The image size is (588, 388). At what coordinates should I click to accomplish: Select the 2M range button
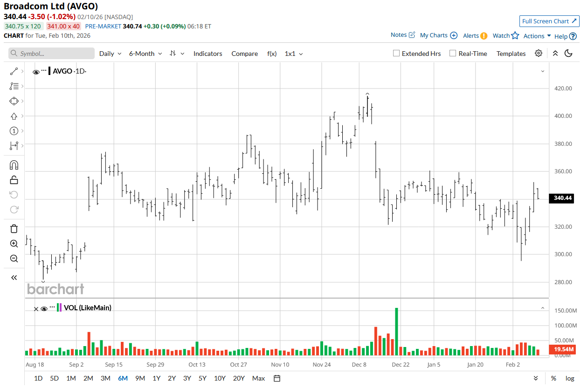click(x=88, y=378)
